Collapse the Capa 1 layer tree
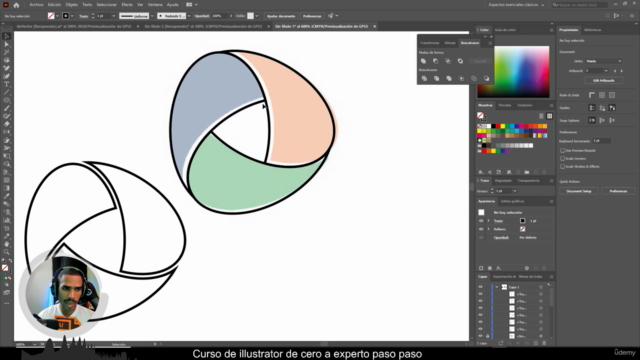640x360 pixels. click(x=497, y=287)
